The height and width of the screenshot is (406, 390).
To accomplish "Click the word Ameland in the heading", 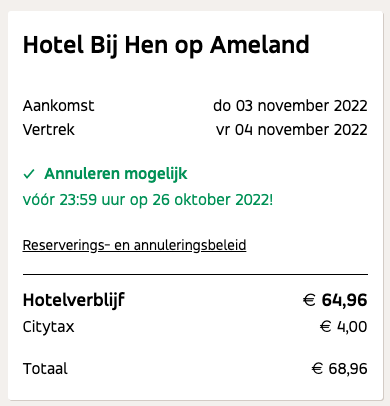I will pos(260,45).
